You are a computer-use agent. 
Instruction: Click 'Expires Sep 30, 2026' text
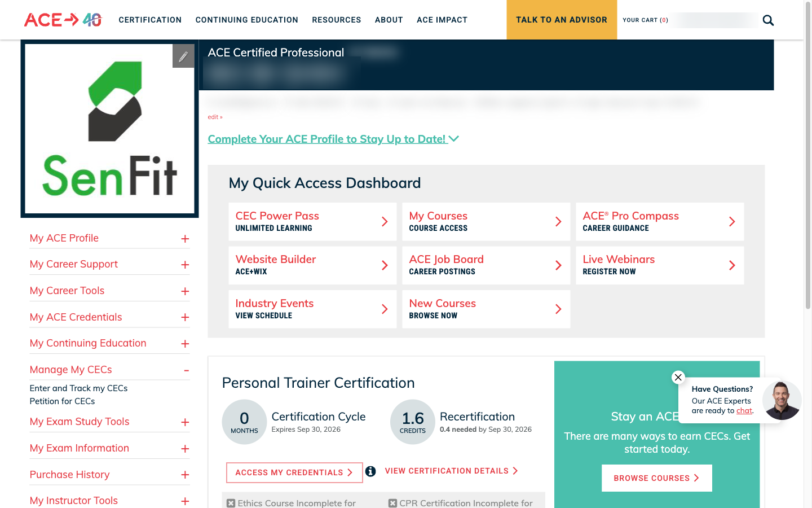pyautogui.click(x=306, y=430)
